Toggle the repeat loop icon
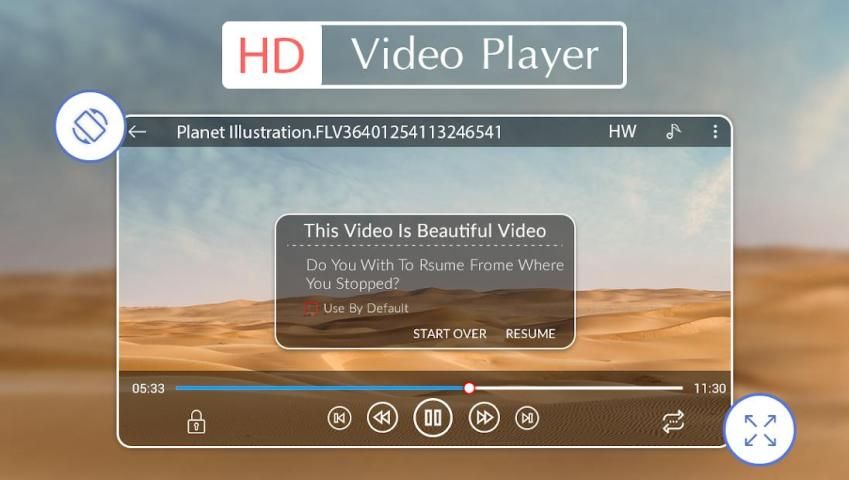 [673, 422]
